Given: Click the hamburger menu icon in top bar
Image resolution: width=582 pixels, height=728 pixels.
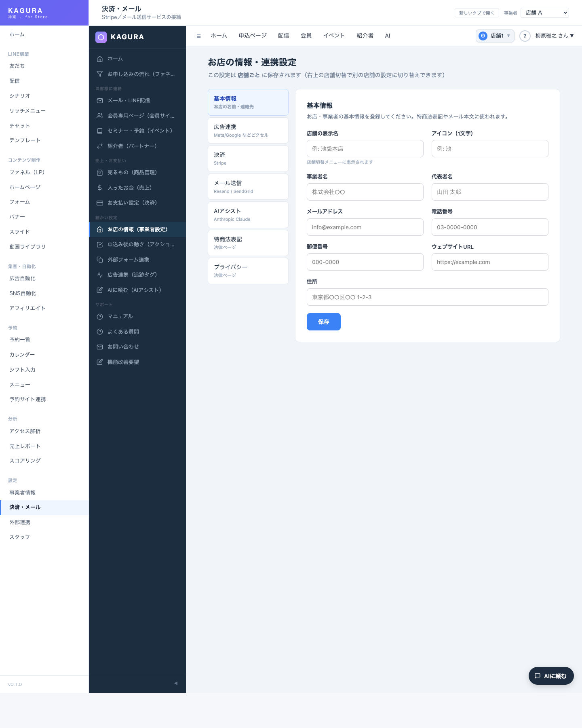Looking at the screenshot, I should (x=198, y=36).
